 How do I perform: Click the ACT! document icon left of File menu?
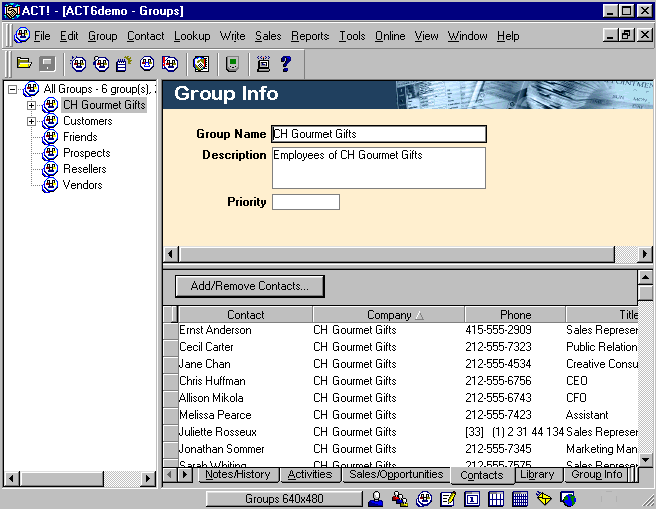click(x=22, y=36)
